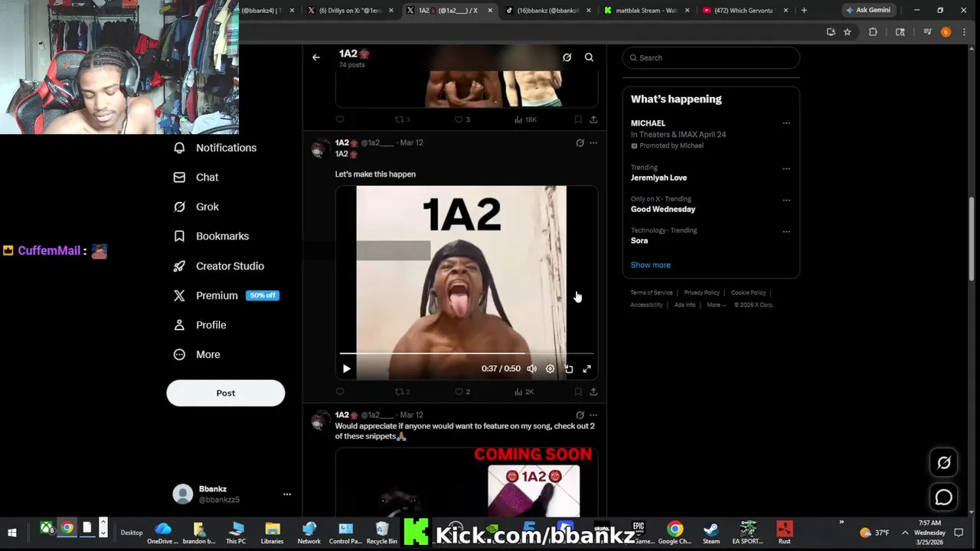Open the floating chat messages button
The height and width of the screenshot is (551, 980).
point(944,497)
